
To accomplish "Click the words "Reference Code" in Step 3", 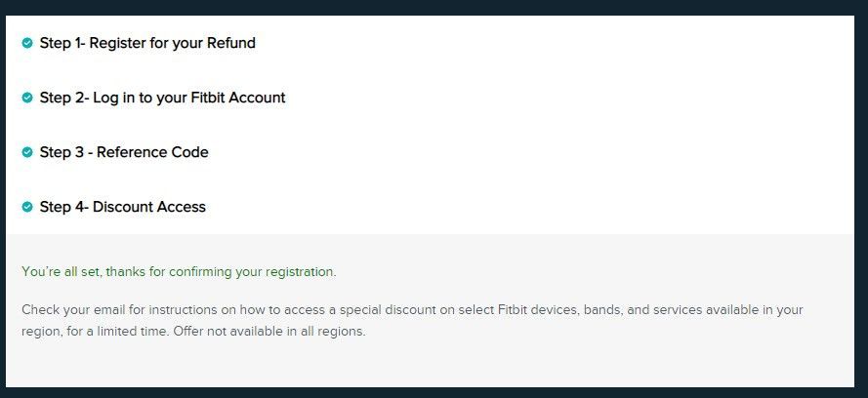I will tap(152, 152).
